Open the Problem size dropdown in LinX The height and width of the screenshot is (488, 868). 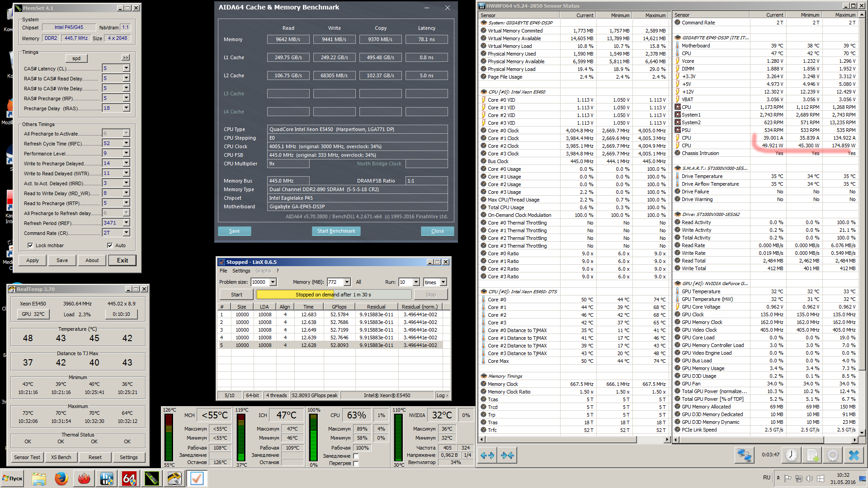[273, 282]
